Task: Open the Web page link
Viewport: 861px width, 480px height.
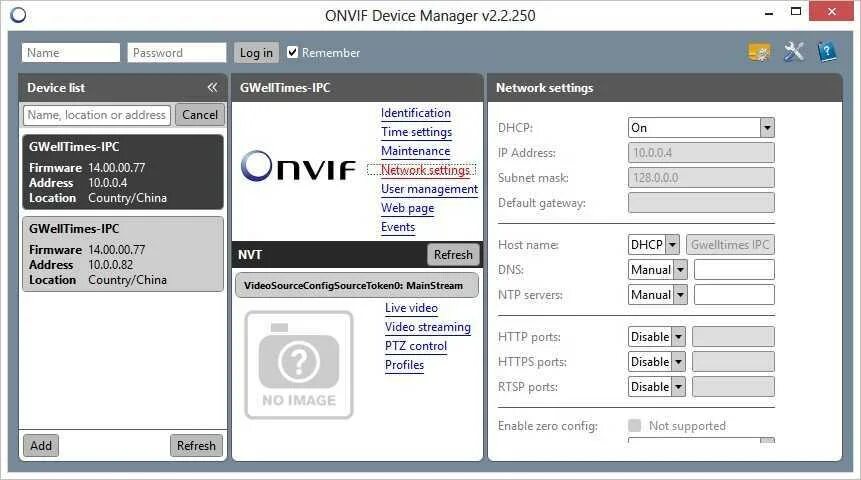Action: coord(407,208)
